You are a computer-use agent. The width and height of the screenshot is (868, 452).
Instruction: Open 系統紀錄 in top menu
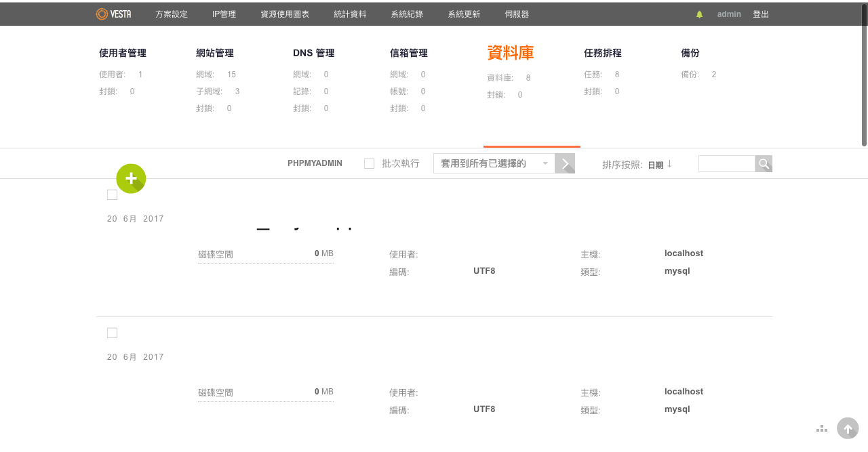point(408,14)
